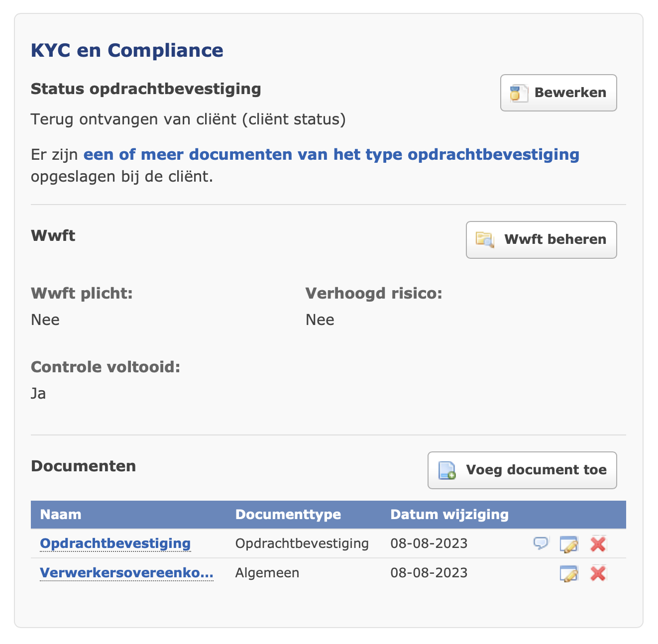
Task: Click Voeg document toe button
Action: (522, 470)
